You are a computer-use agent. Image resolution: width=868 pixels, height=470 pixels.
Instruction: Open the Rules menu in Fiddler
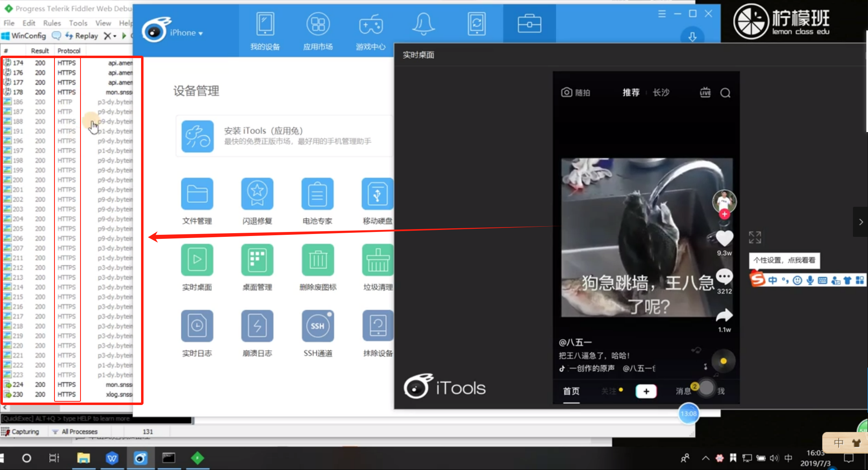(x=52, y=23)
